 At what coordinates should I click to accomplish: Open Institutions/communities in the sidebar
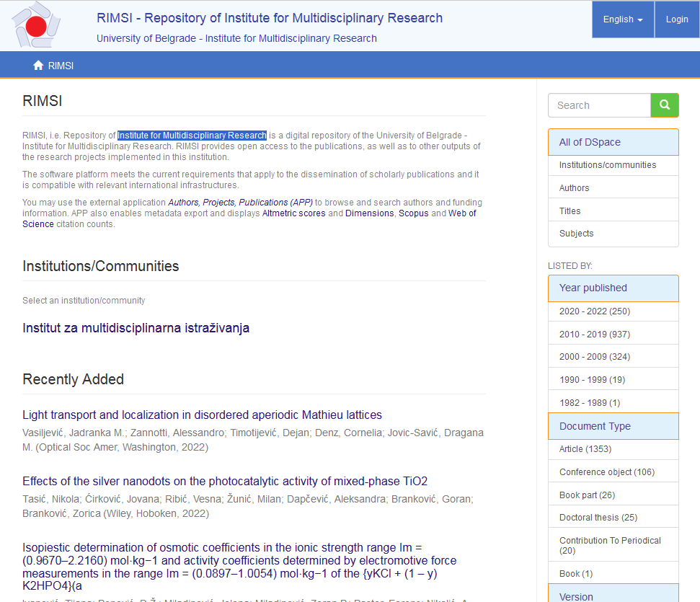point(608,165)
